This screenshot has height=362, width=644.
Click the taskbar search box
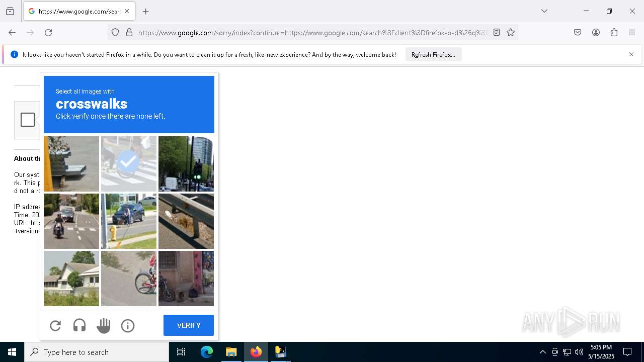(x=97, y=352)
